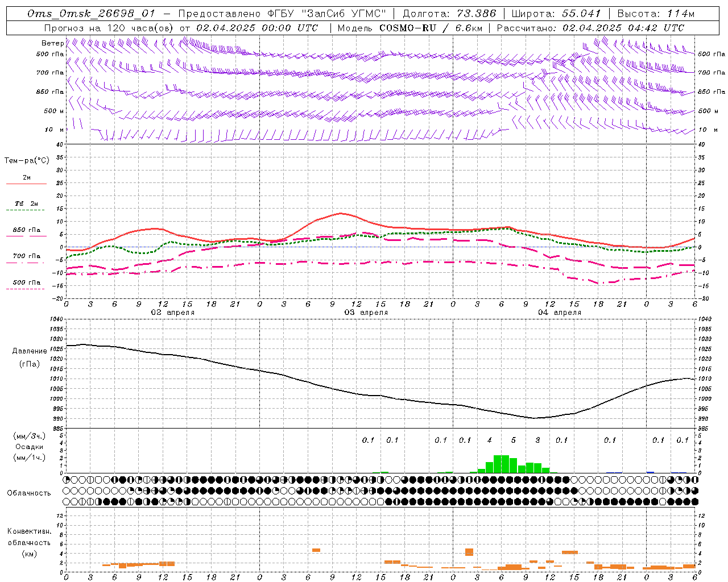Click the dashed 850 гПа temperature legend line
The width and height of the screenshot is (728, 582).
tap(26, 236)
